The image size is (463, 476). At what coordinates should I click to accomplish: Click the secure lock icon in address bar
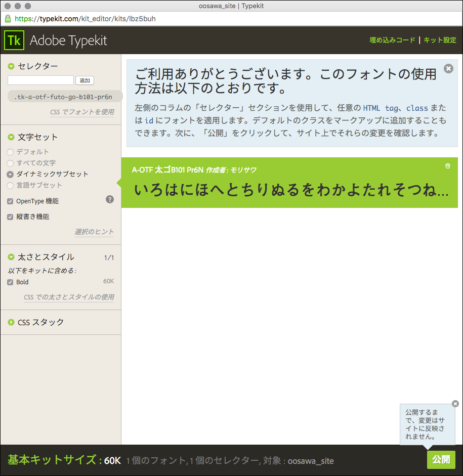click(8, 19)
